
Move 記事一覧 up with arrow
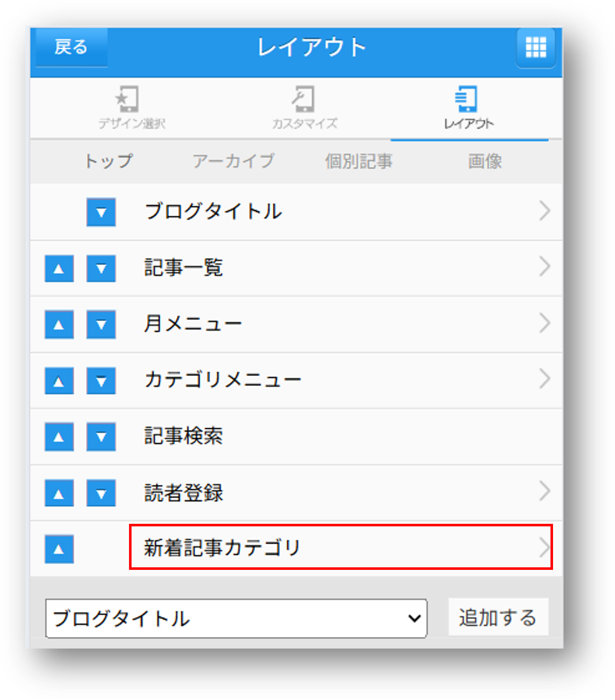[x=59, y=269]
